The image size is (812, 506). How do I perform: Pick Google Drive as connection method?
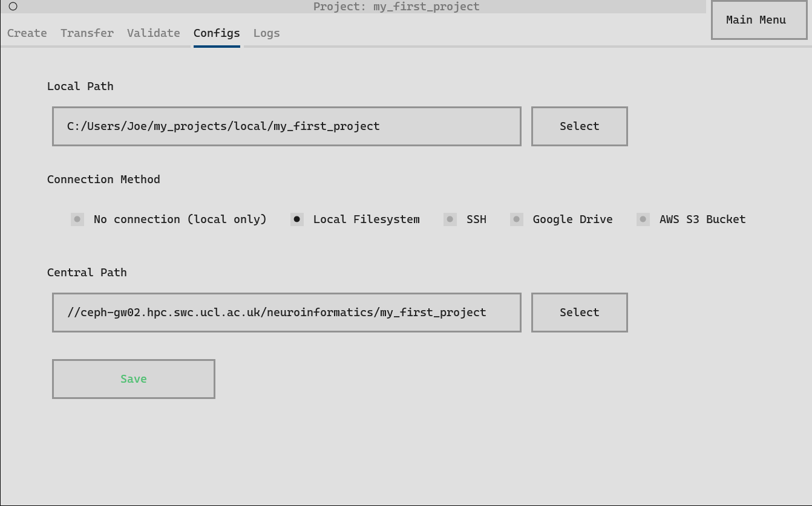(517, 219)
